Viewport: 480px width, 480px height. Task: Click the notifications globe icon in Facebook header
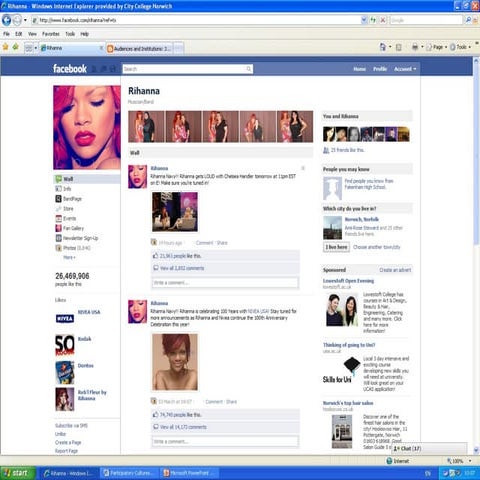coord(113,69)
